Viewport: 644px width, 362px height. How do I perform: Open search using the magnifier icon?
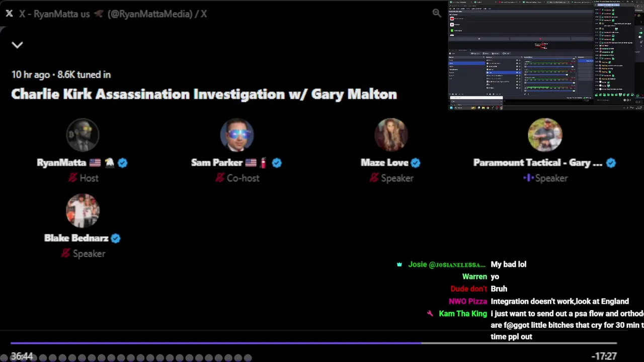point(437,14)
